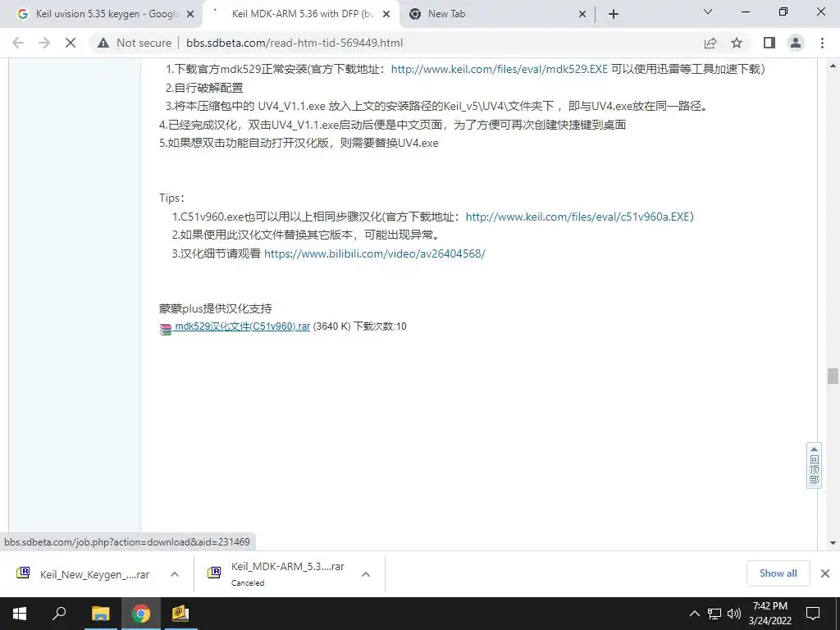Click the Chrome taskbar icon

pos(141,614)
